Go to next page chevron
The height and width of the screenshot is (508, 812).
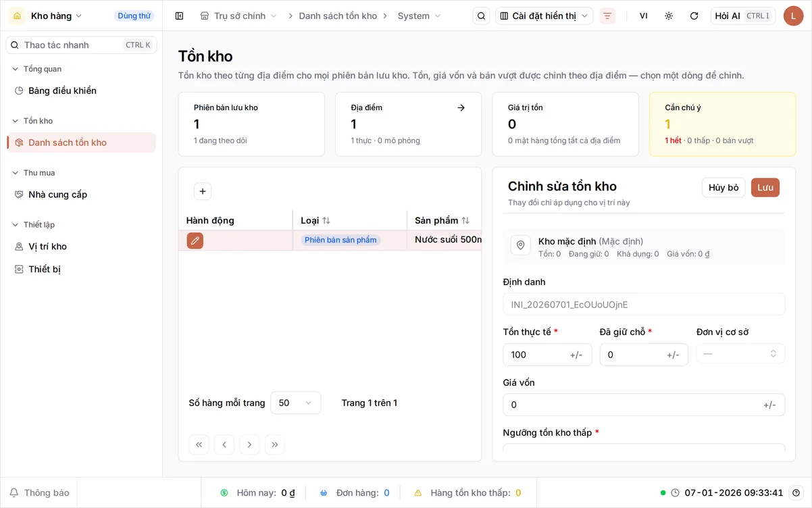(x=249, y=444)
